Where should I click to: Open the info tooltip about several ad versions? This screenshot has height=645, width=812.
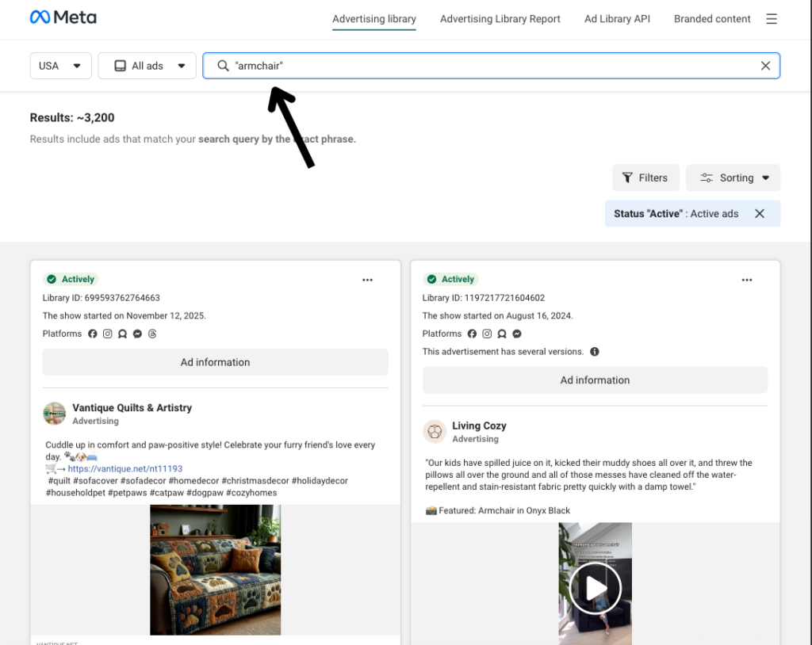[594, 351]
